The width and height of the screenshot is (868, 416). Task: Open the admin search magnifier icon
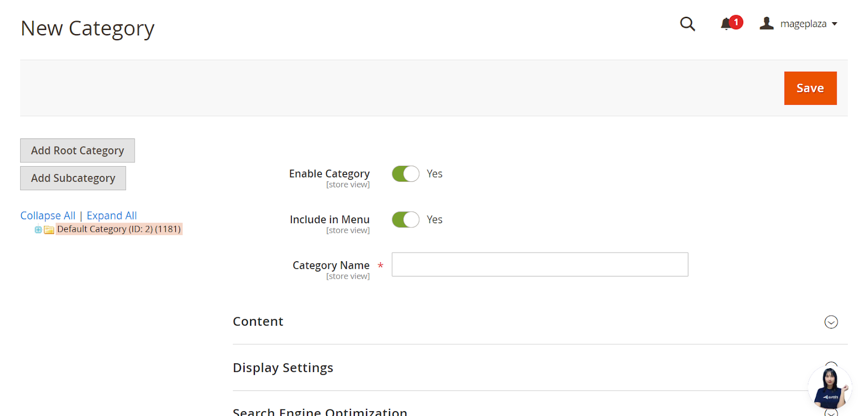687,24
